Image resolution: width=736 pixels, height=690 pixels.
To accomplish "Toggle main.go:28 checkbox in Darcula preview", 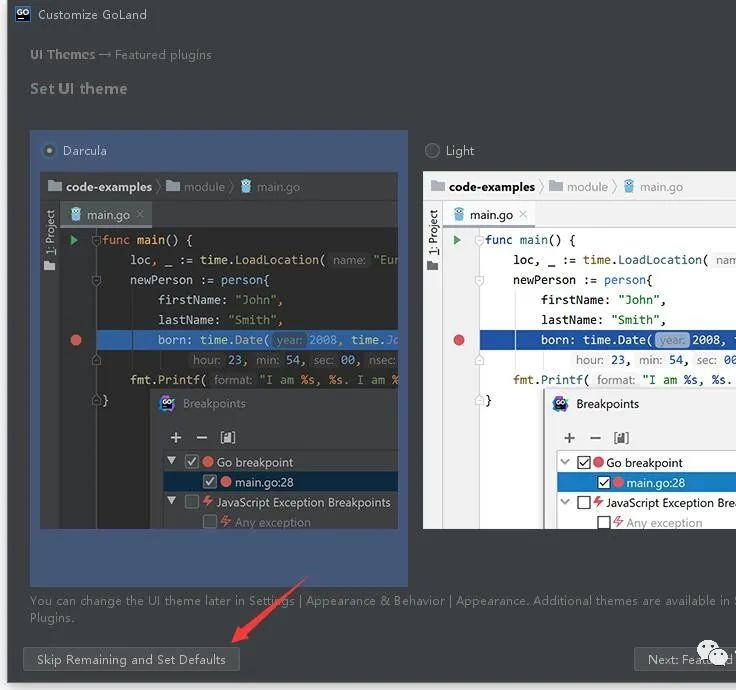I will click(209, 482).
